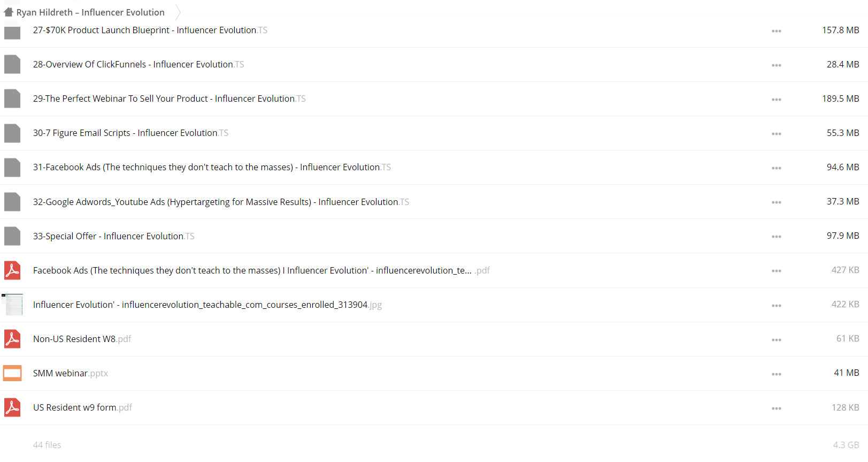This screenshot has width=868, height=462.
Task: Click the PDF icon for US Resident w9 form
Action: coord(12,407)
